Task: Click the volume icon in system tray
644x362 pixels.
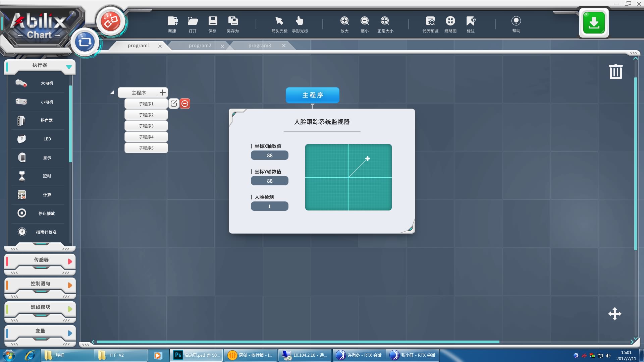Action: click(608, 356)
